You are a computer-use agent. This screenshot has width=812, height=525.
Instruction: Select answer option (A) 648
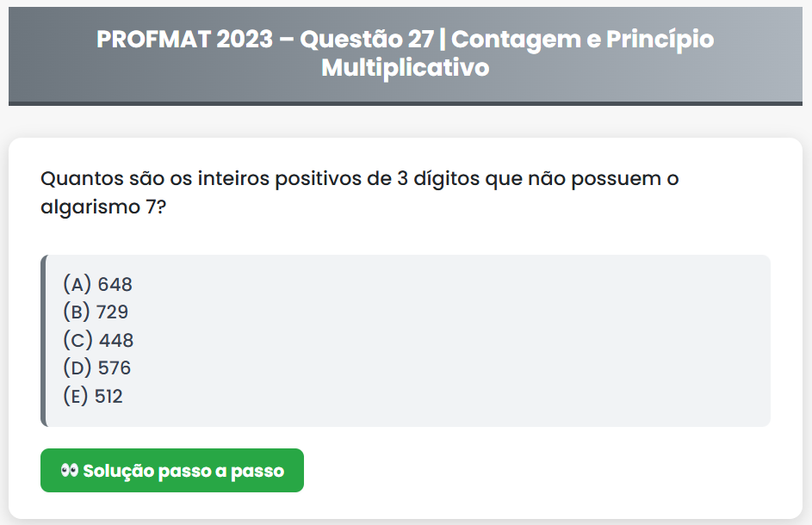[97, 284]
